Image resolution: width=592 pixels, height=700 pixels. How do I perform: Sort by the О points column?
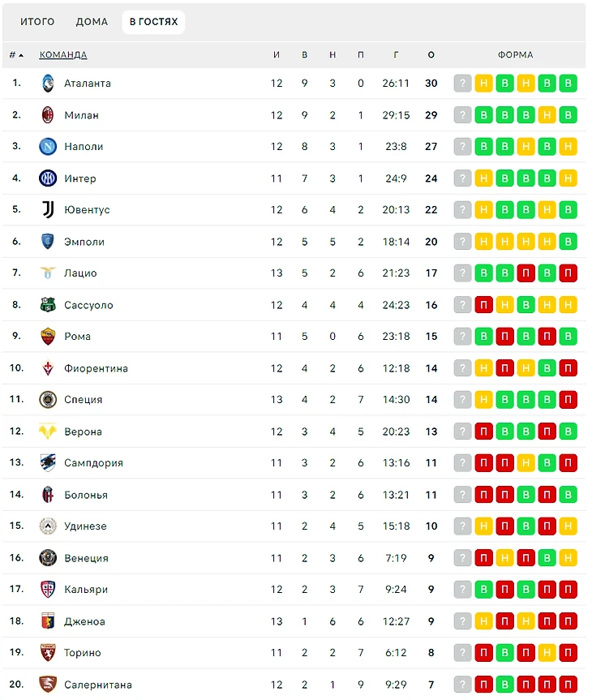tap(431, 55)
